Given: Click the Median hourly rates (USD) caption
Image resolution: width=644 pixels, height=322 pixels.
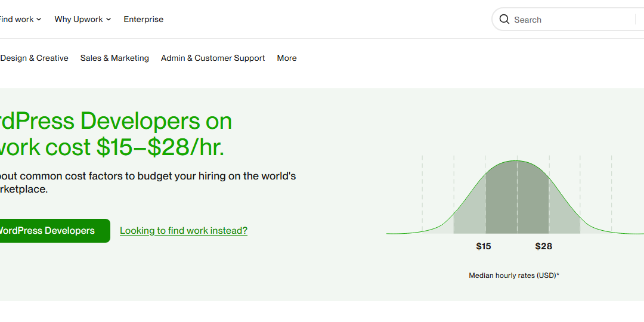Looking at the screenshot, I should point(514,275).
